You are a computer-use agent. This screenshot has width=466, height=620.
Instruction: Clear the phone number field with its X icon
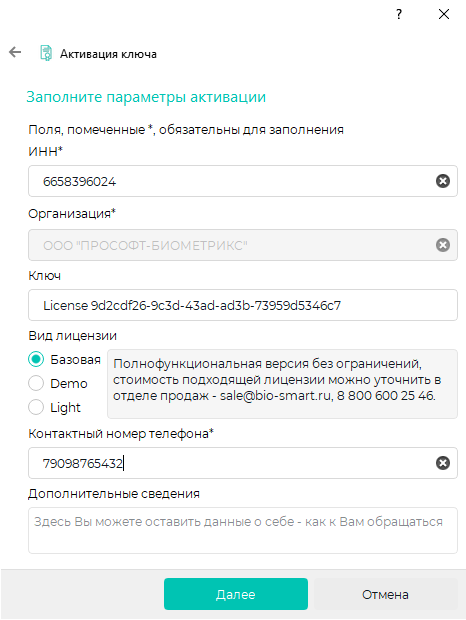tap(443, 463)
